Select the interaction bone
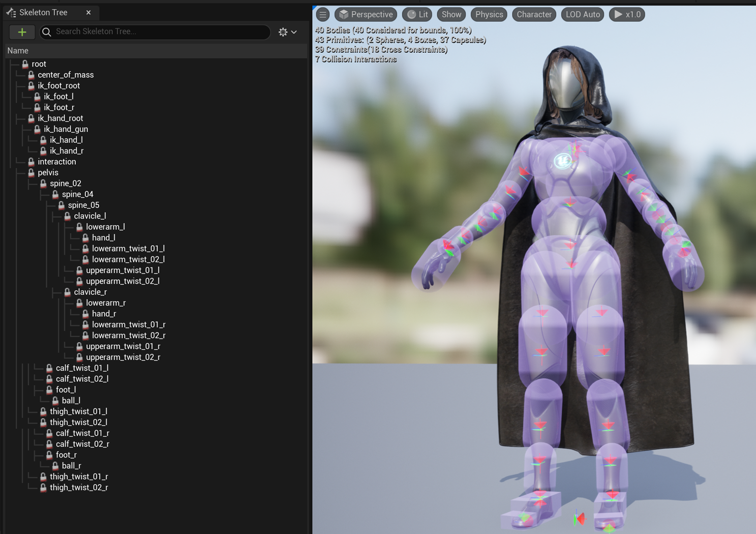Image resolution: width=756 pixels, height=534 pixels. [56, 162]
